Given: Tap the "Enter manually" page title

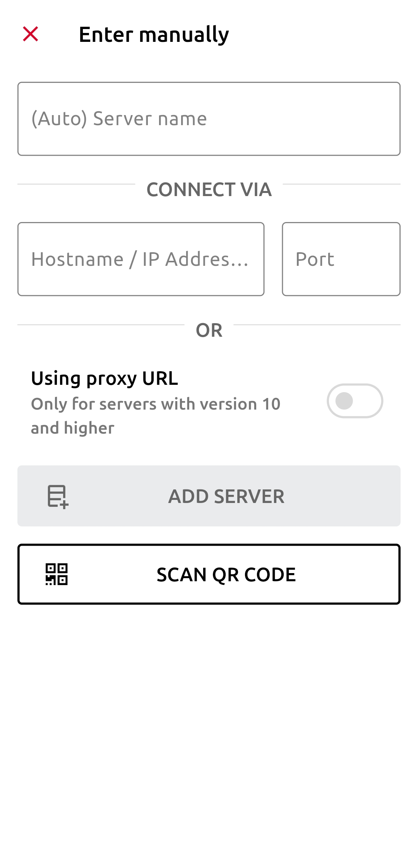Looking at the screenshot, I should click(154, 34).
